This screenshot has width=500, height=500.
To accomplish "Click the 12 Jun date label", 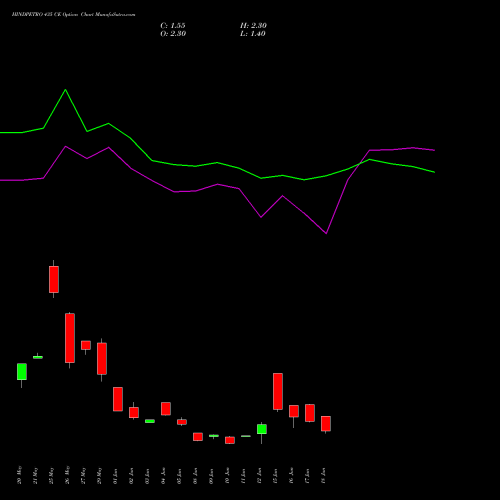I will [x=259, y=476].
